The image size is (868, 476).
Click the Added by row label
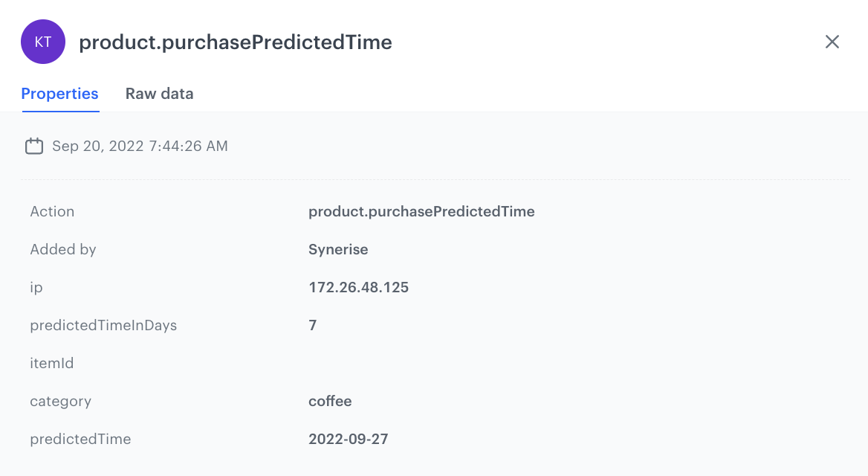[x=62, y=249]
